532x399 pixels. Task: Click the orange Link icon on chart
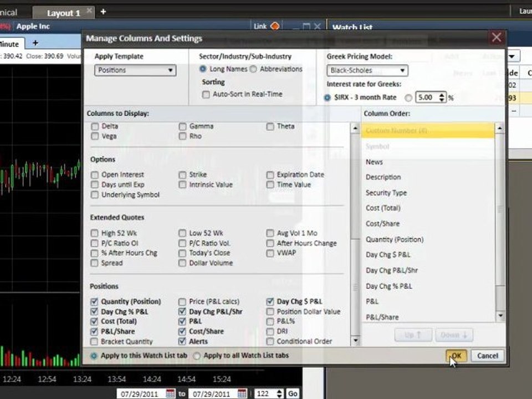[x=275, y=26]
